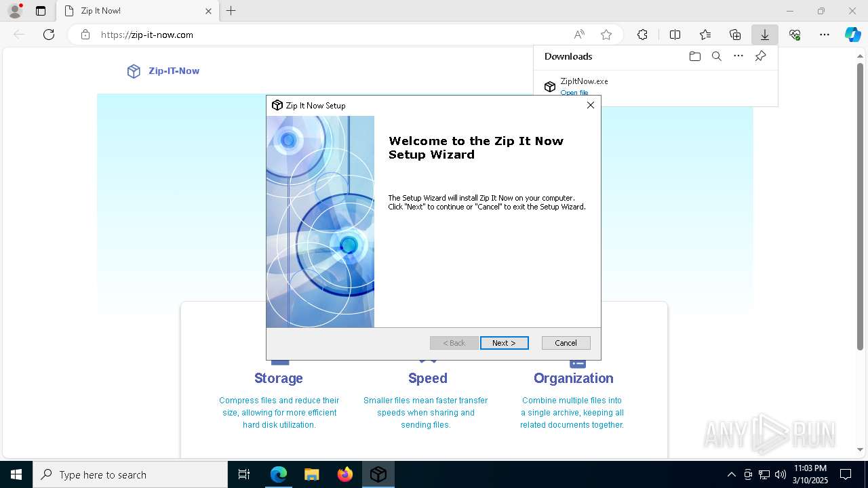Click the page scrollbar down arrow
Image resolution: width=868 pixels, height=488 pixels.
point(861,449)
